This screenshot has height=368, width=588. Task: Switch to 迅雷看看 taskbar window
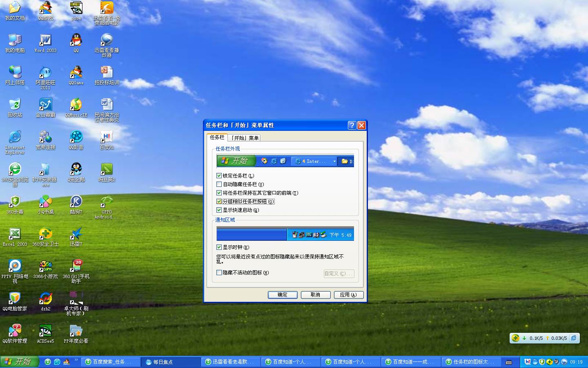tap(231, 362)
